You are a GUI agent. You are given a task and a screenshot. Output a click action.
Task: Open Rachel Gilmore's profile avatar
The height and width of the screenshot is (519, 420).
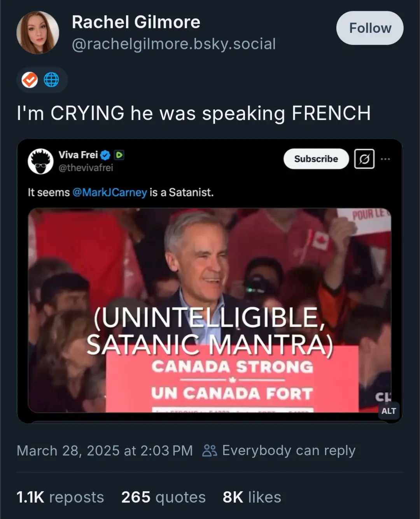pos(38,32)
